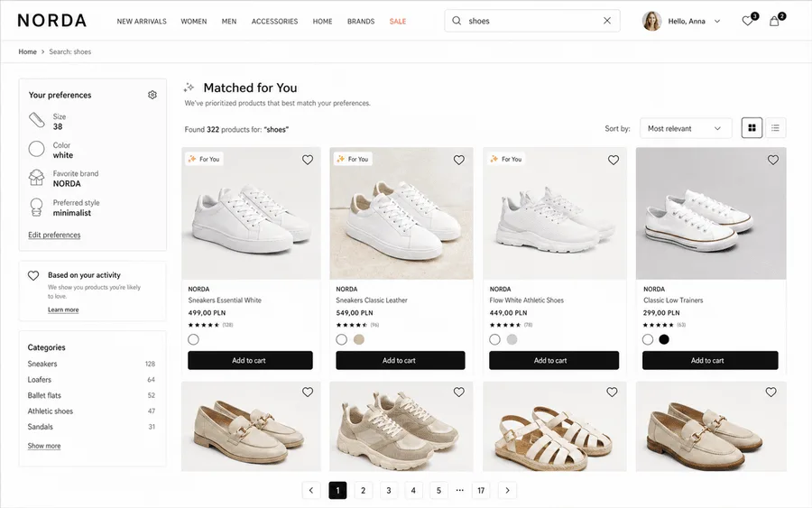Screen dimensions: 812x508
Task: Open the WOMEN navigation menu
Action: 194,22
